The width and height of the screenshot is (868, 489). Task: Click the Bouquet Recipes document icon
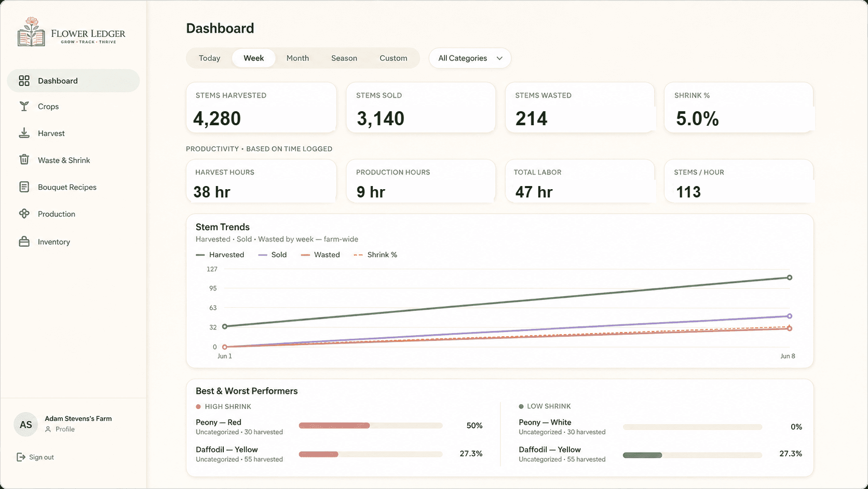(24, 187)
